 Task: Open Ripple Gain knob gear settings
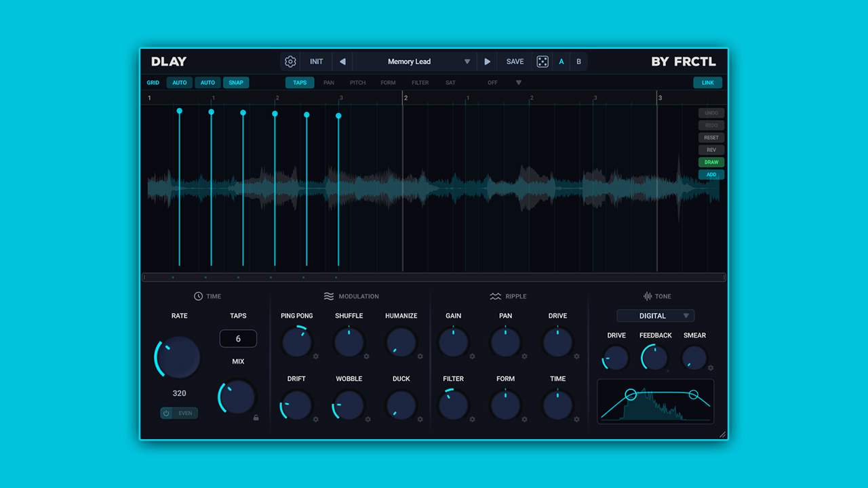pyautogui.click(x=473, y=356)
